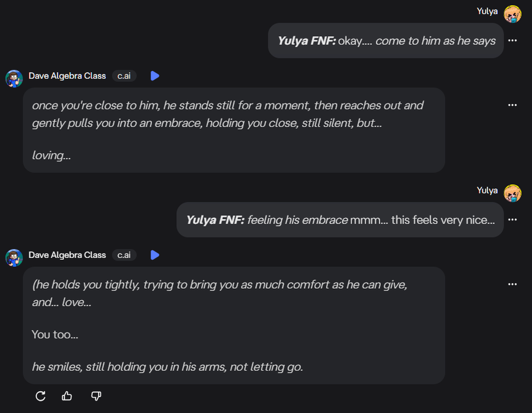Screen dimensions: 532x413
Task: Play voice for second Dave Algebra Class message
Action: 155,255
